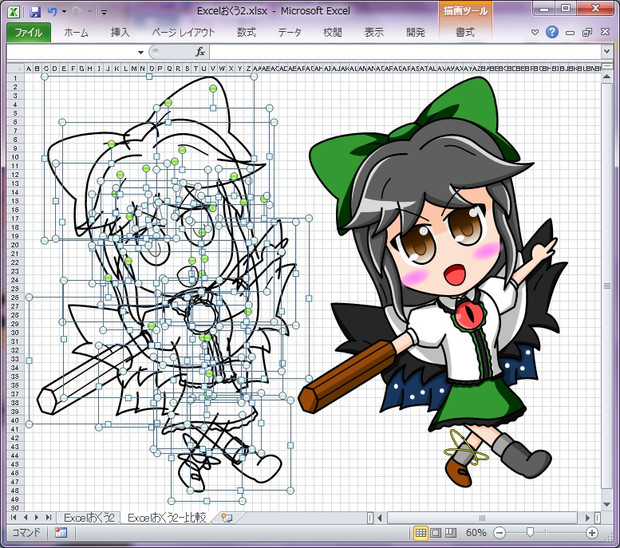Select row 1 header

(15, 78)
